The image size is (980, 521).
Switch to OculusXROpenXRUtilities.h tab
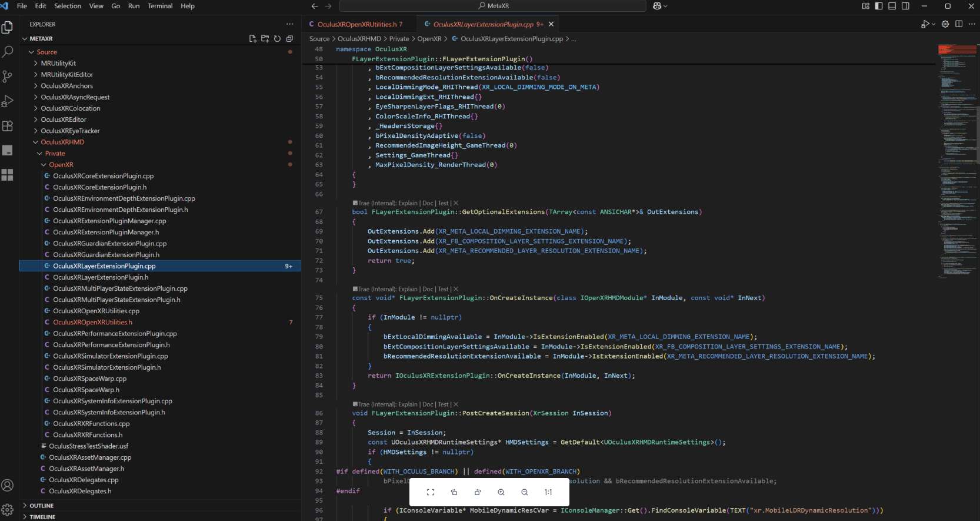pos(357,24)
